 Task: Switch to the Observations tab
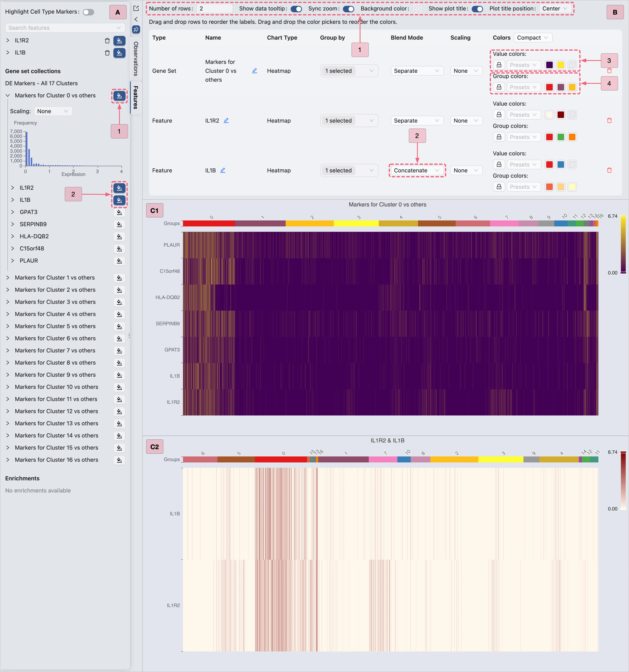click(136, 59)
